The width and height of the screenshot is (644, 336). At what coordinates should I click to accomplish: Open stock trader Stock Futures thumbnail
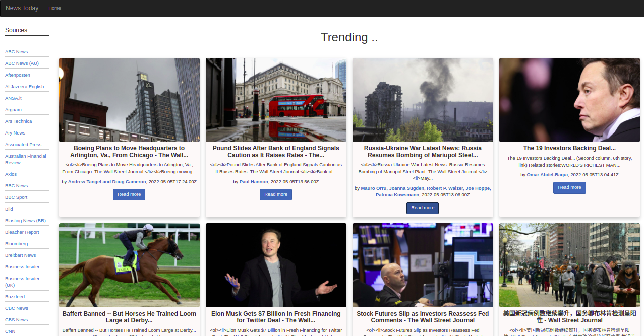423,265
